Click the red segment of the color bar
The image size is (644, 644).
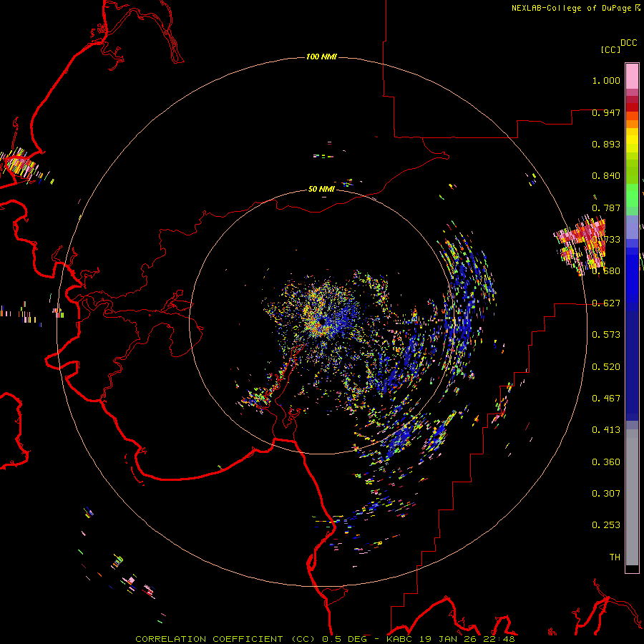pos(632,107)
